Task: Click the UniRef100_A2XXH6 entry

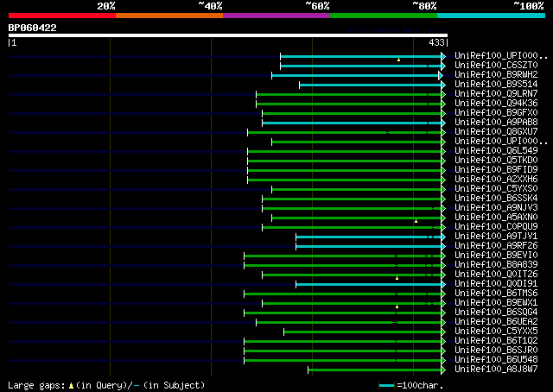Action: pyautogui.click(x=496, y=180)
